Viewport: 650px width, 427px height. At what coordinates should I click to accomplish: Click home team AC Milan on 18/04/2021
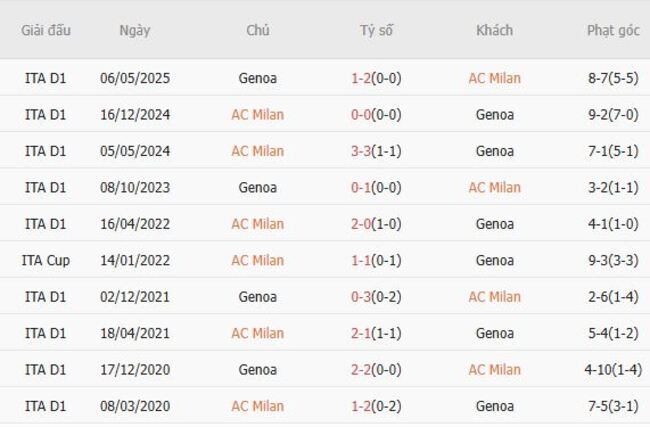pyautogui.click(x=257, y=333)
